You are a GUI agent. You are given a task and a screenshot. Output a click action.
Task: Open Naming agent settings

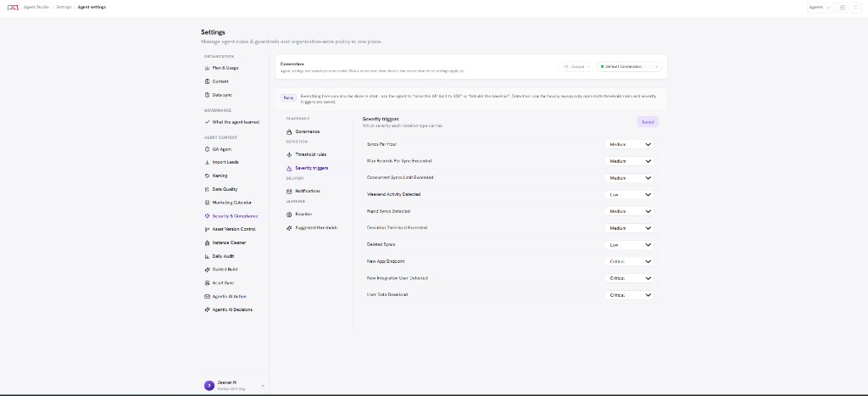(x=216, y=176)
